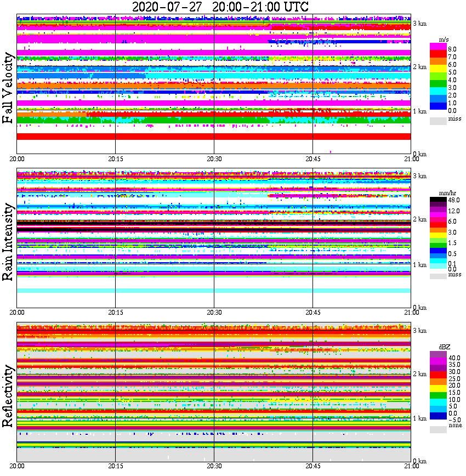Viewport: 466px width, 476px height.
Task: Select the dark blue swatch in the dBZ legend
Action: (x=439, y=416)
